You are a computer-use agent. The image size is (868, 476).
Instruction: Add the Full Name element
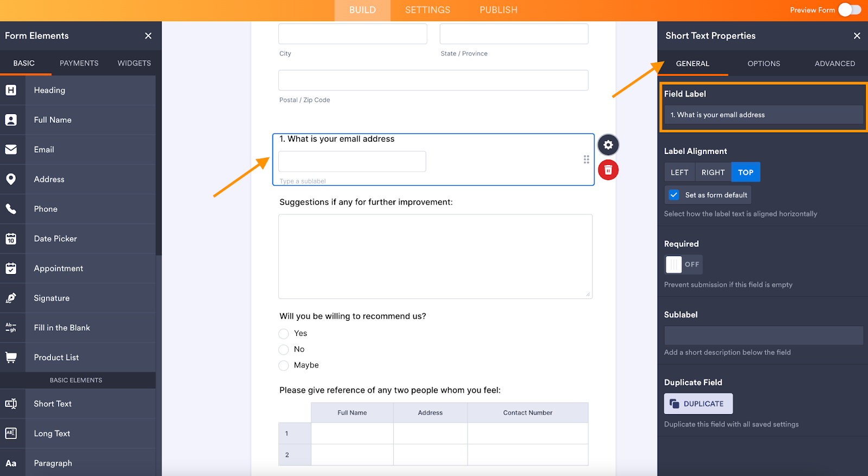[x=78, y=120]
